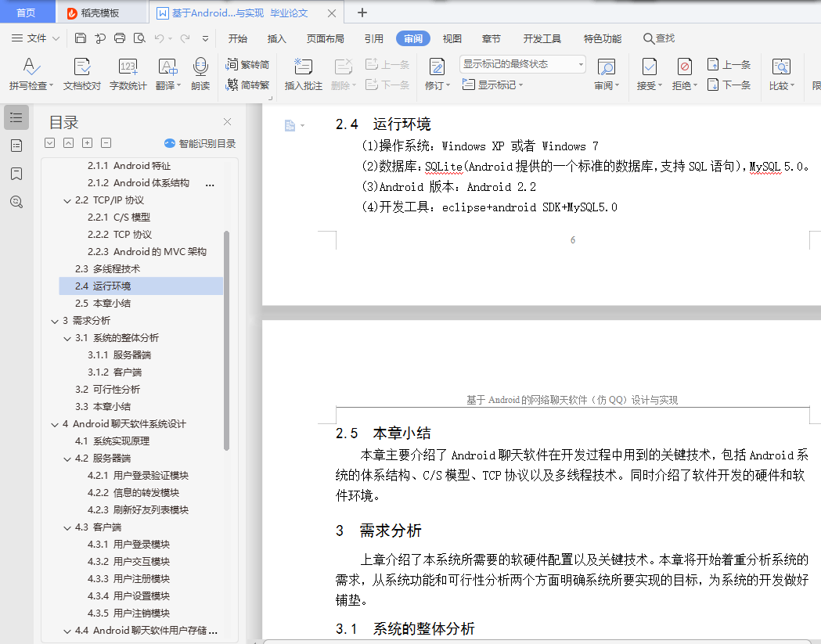
Task: Open word count (字数统计)
Action: click(x=128, y=74)
